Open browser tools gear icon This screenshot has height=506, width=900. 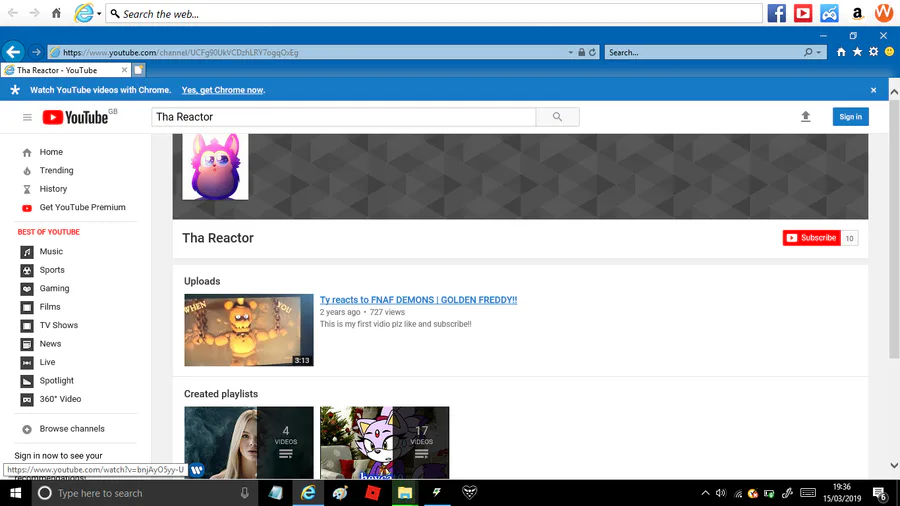pos(873,52)
